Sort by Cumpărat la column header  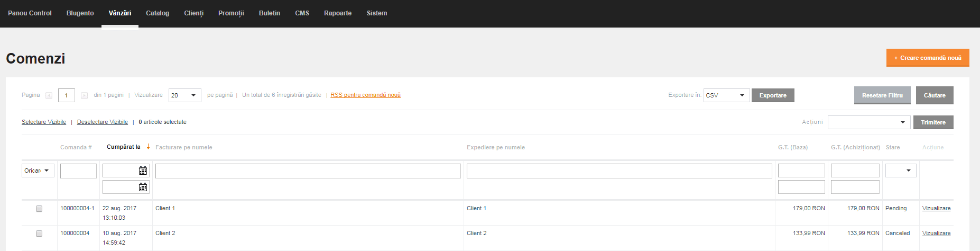pyautogui.click(x=124, y=147)
